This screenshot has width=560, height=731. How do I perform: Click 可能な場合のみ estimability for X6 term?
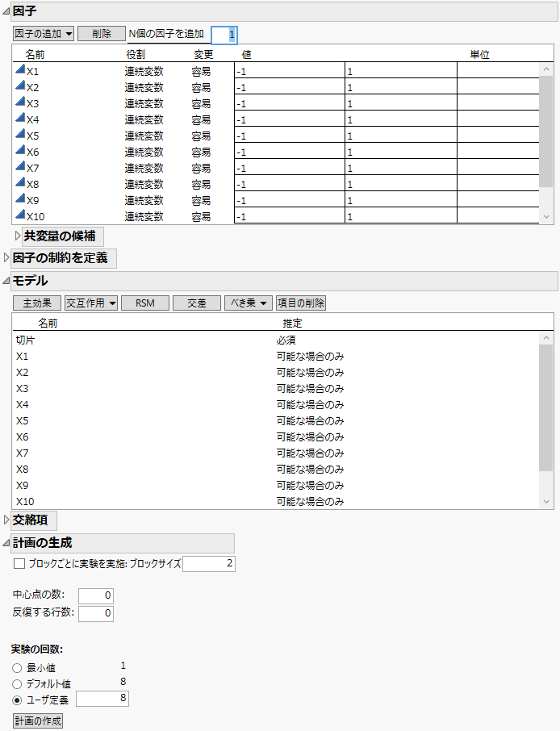pos(310,437)
